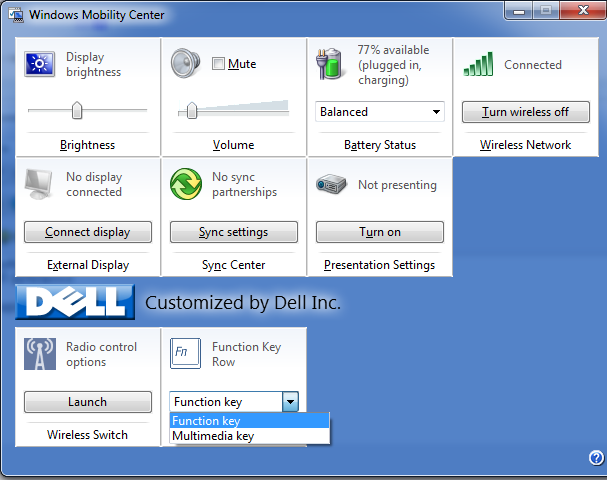Minimize the Windows Mobility Center window
607x480 pixels.
tap(519, 11)
